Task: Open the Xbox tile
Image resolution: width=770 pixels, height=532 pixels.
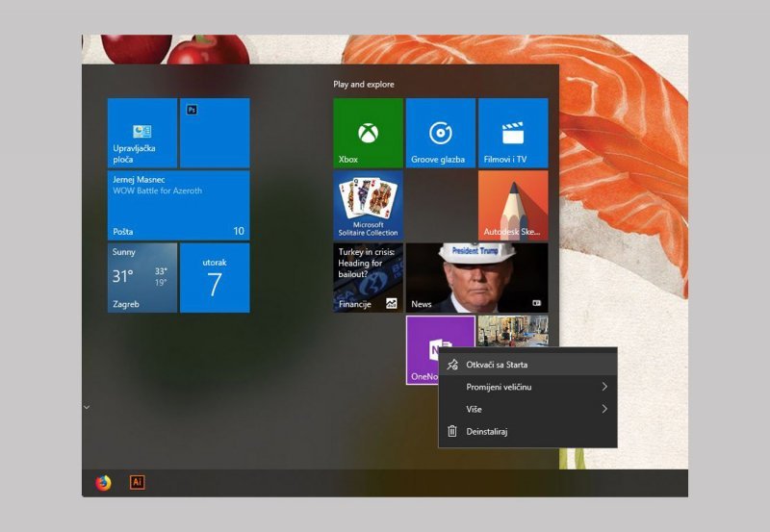Action: (368, 133)
